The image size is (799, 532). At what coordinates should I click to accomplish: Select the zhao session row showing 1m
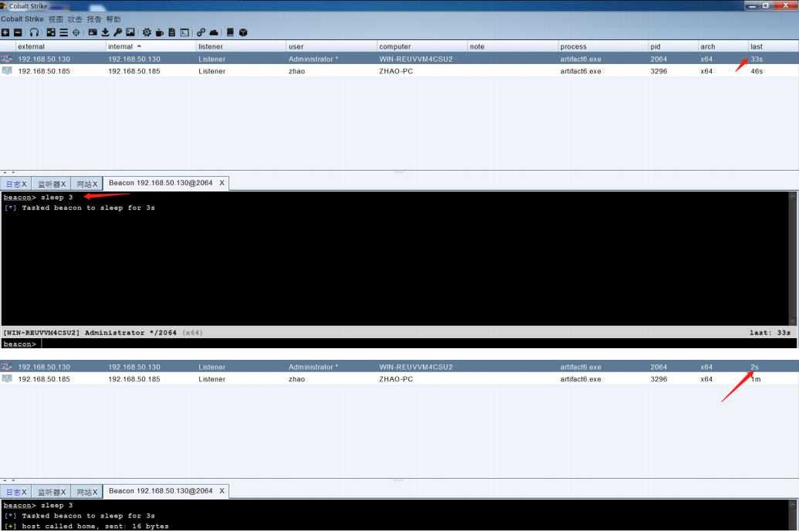[x=399, y=379]
